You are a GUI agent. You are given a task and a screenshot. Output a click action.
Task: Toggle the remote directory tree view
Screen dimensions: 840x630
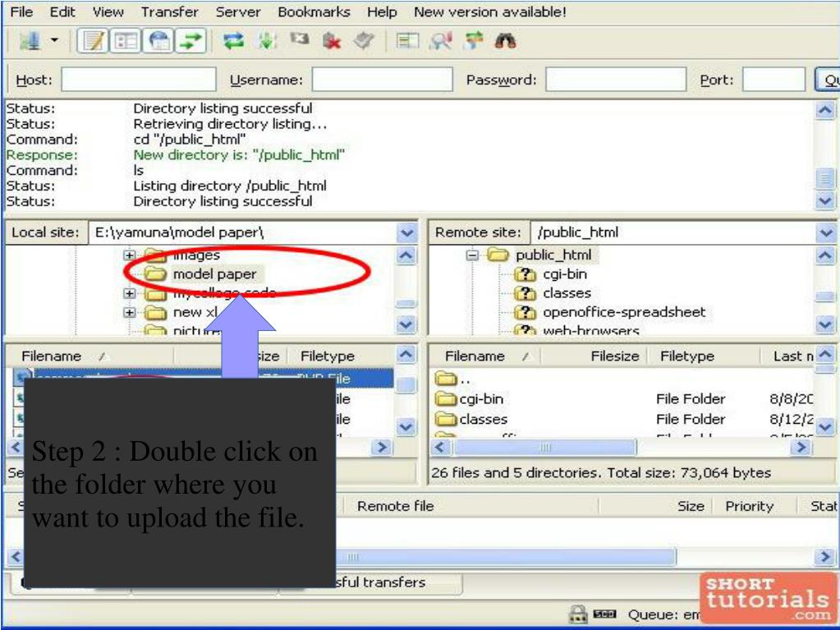(158, 41)
